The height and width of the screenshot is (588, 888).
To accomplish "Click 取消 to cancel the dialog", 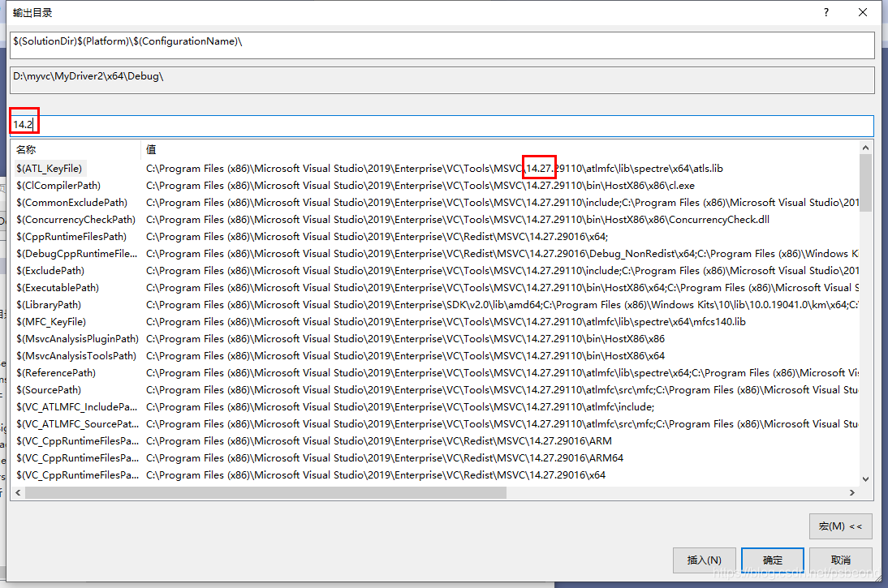I will (x=840, y=560).
